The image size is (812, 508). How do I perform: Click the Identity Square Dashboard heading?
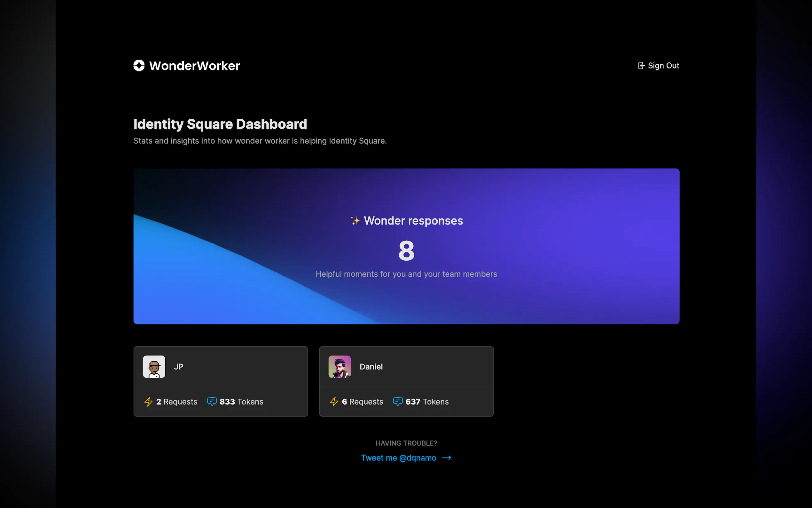point(220,124)
